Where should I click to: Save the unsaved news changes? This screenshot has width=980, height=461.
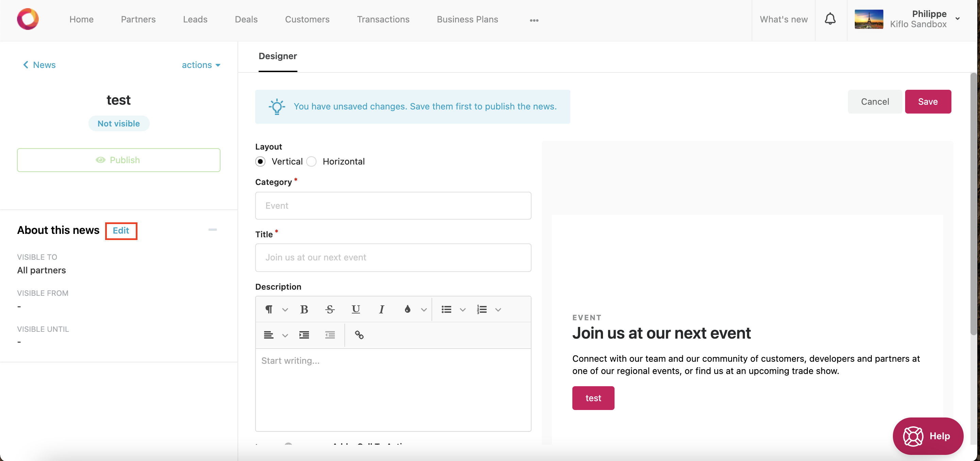[928, 101]
